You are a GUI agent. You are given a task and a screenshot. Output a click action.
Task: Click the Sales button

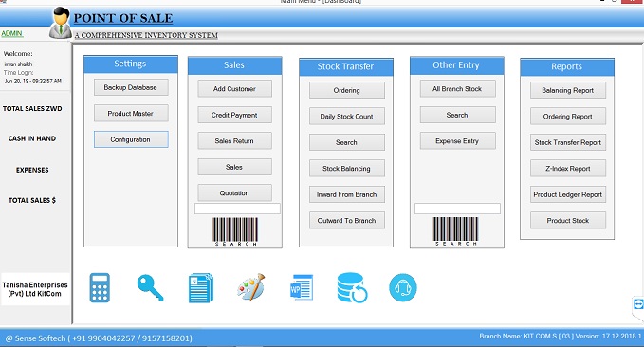pyautogui.click(x=234, y=167)
